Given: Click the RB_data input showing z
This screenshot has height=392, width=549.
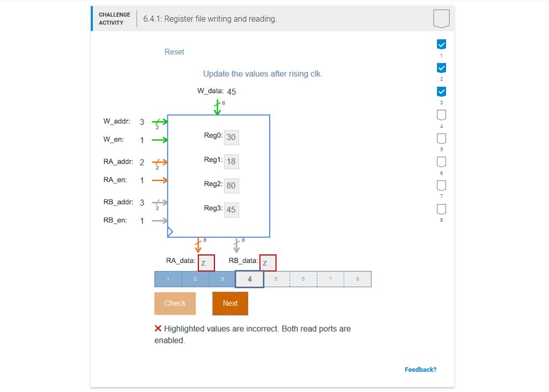Looking at the screenshot, I should coord(268,262).
